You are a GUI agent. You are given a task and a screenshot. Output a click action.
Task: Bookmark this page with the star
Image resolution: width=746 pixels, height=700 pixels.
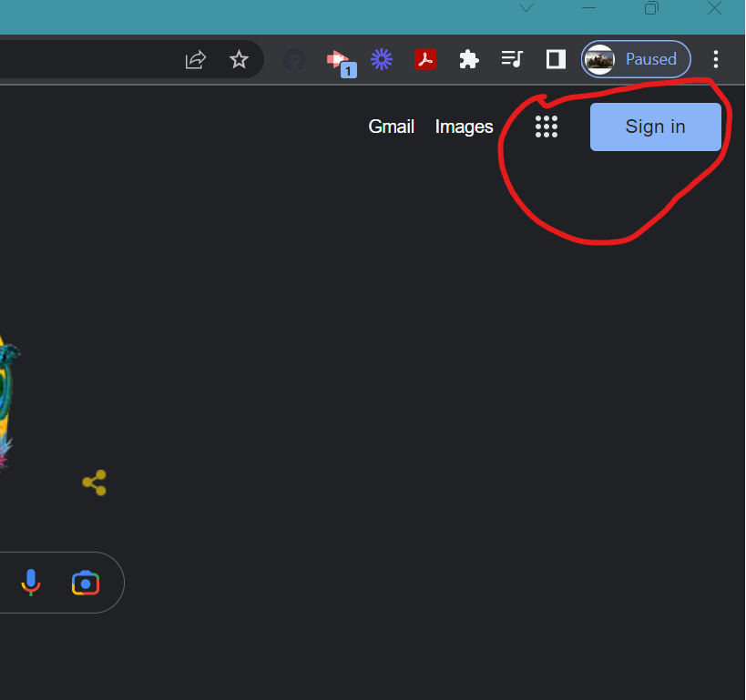[x=239, y=59]
